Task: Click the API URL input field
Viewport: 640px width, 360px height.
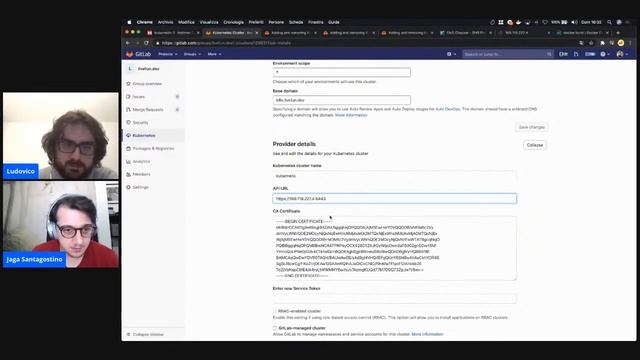Action: click(x=395, y=199)
